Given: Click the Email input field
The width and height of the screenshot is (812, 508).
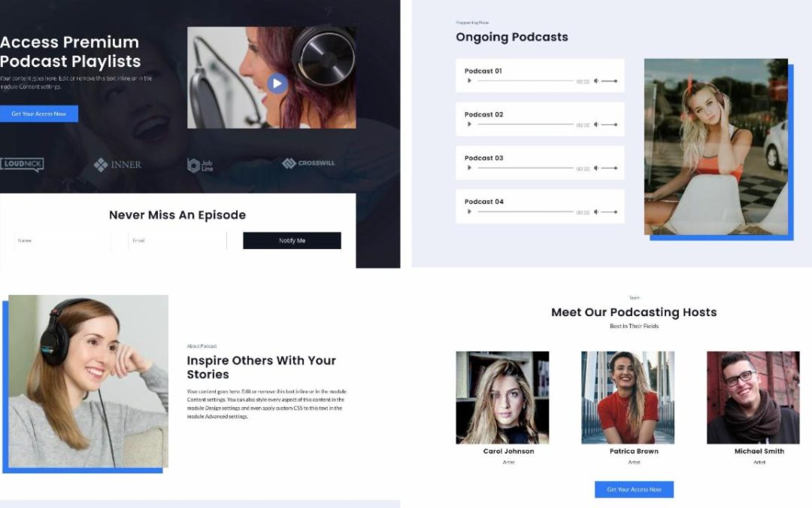Looking at the screenshot, I should pos(177,241).
